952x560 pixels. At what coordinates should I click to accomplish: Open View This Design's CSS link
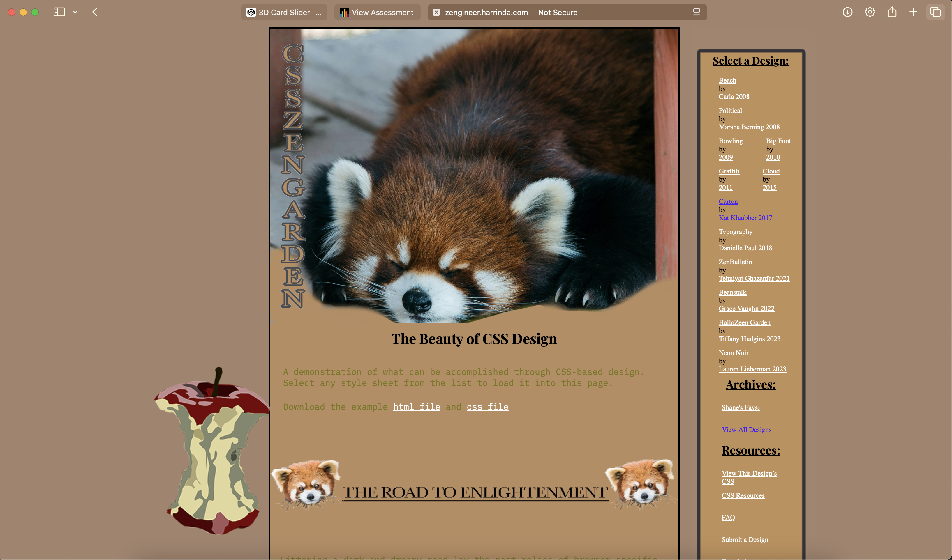point(749,477)
